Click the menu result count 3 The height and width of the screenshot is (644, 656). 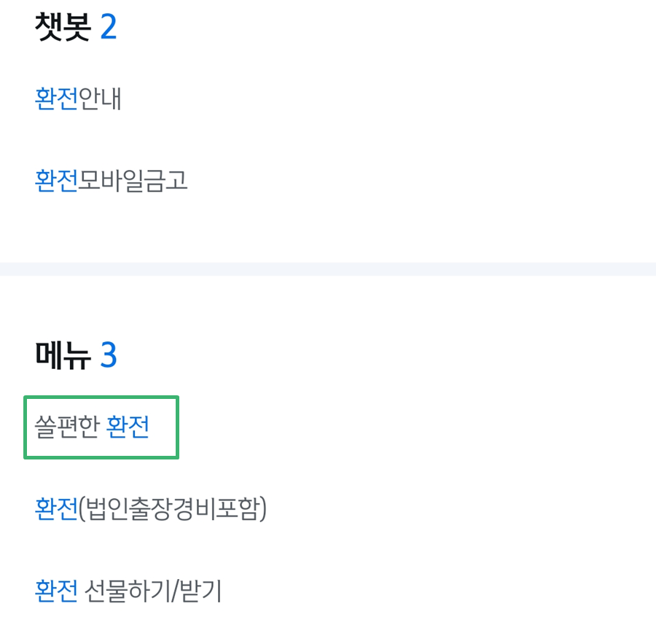pos(111,355)
